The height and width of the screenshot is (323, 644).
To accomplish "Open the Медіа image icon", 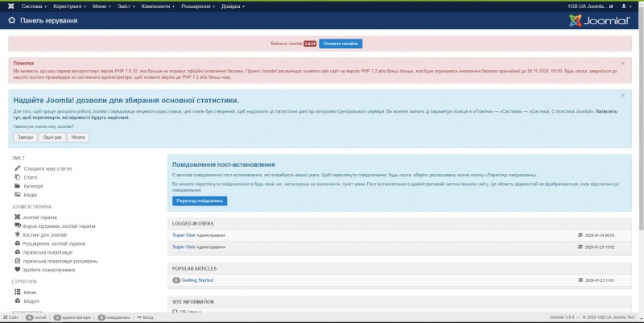I will pyautogui.click(x=17, y=194).
